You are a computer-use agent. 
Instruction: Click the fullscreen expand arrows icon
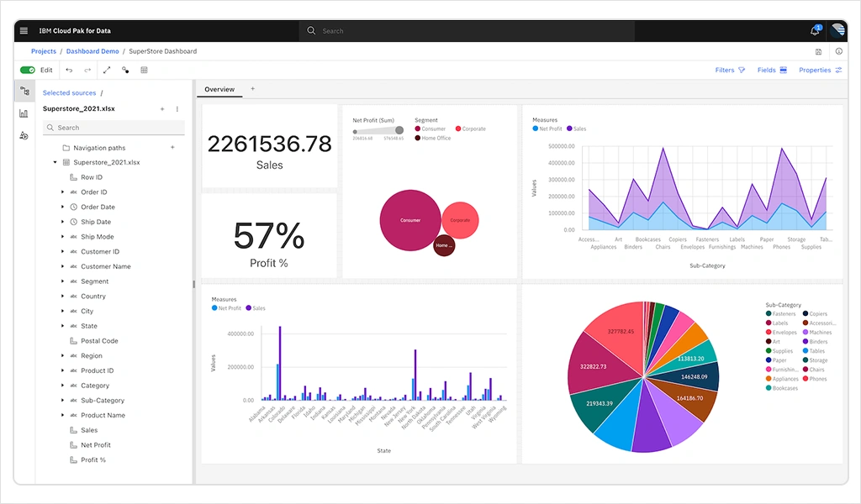click(x=107, y=71)
